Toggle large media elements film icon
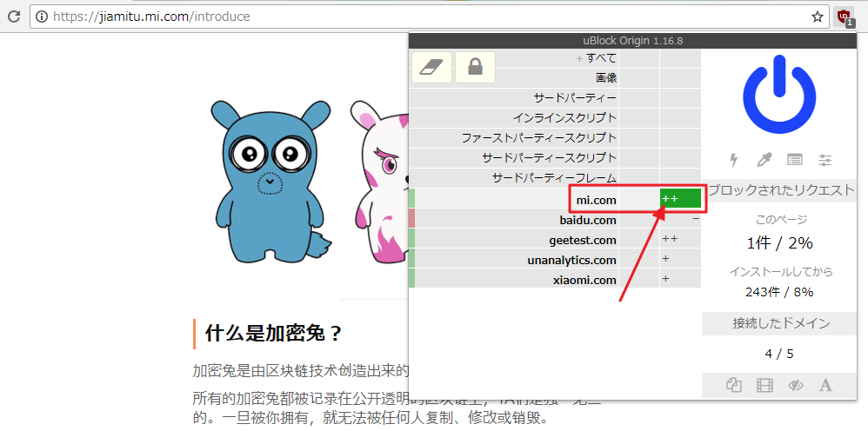 pos(765,385)
